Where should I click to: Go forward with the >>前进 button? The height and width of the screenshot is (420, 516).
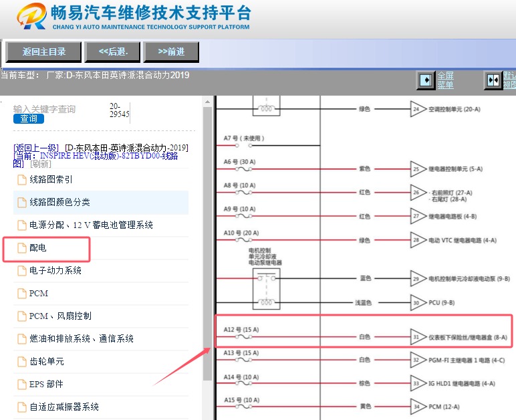click(171, 51)
